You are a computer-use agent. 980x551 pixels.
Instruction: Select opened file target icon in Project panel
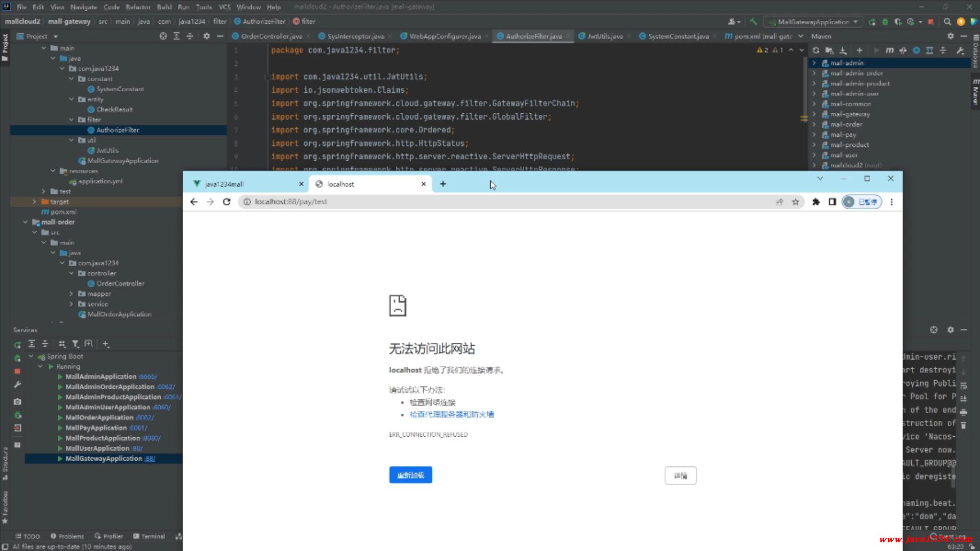(x=163, y=36)
